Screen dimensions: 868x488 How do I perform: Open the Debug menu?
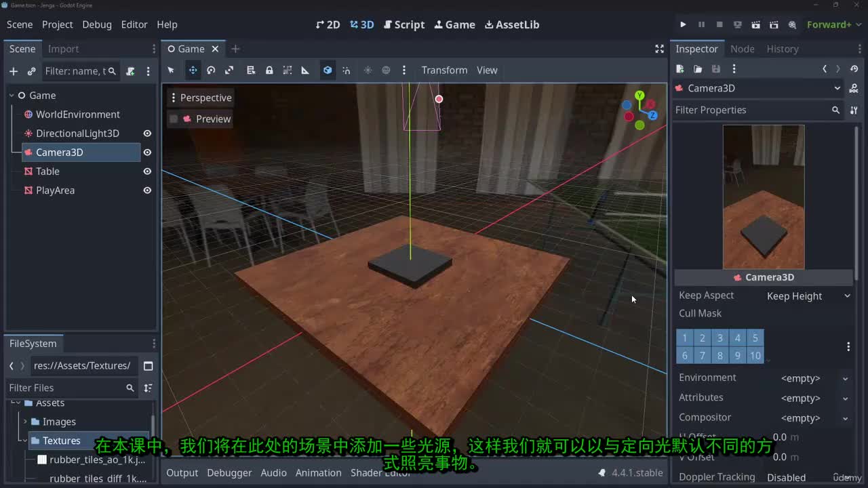pyautogui.click(x=97, y=24)
